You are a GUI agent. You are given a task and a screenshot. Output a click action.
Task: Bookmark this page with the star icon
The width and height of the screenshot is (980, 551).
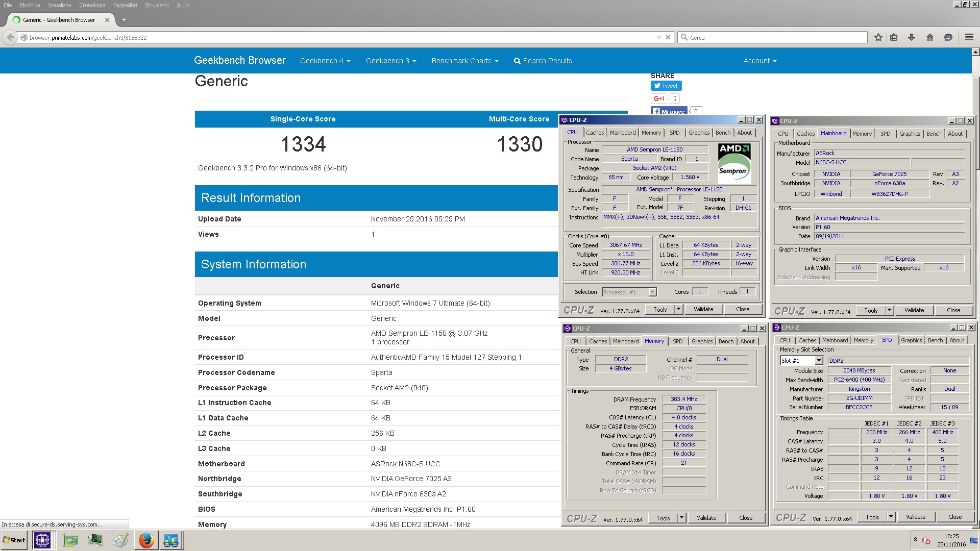click(878, 37)
